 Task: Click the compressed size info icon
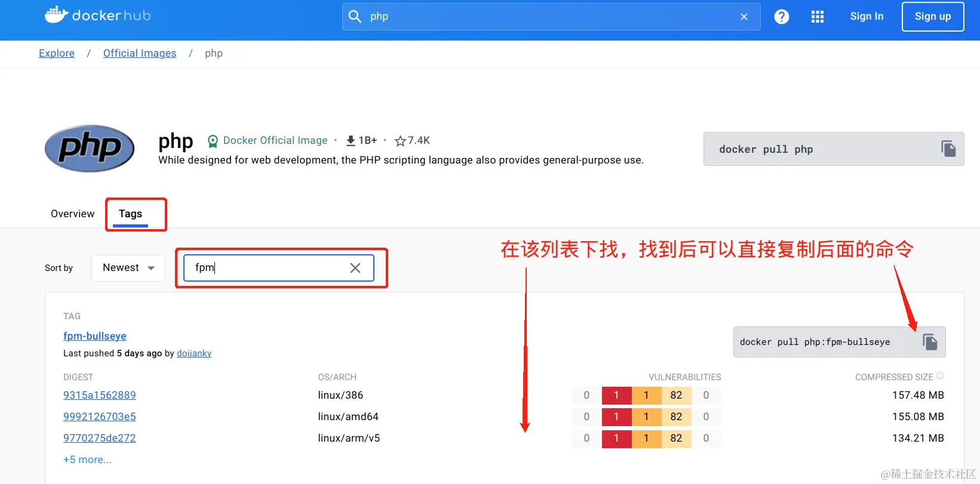pos(940,376)
